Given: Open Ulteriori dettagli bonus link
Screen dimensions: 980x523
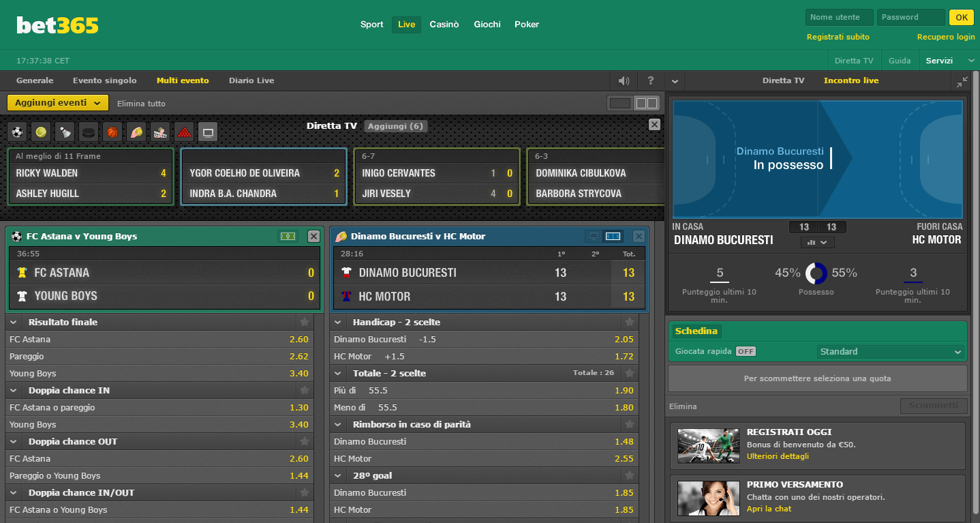Looking at the screenshot, I should [x=778, y=456].
